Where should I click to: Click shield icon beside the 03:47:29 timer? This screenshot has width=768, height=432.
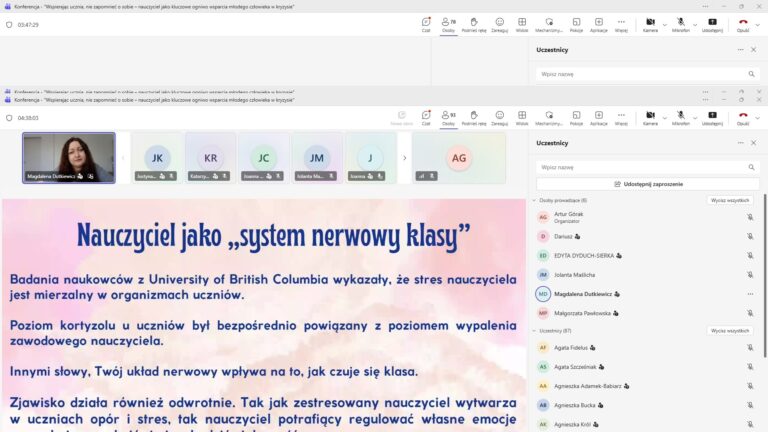[x=9, y=24]
